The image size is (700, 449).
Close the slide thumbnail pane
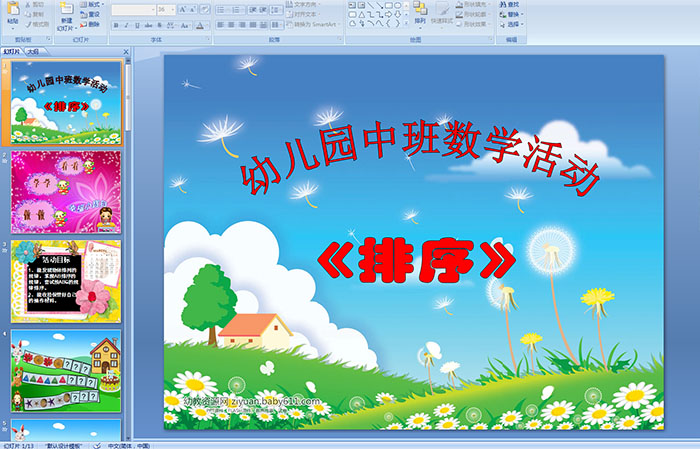coord(126,52)
